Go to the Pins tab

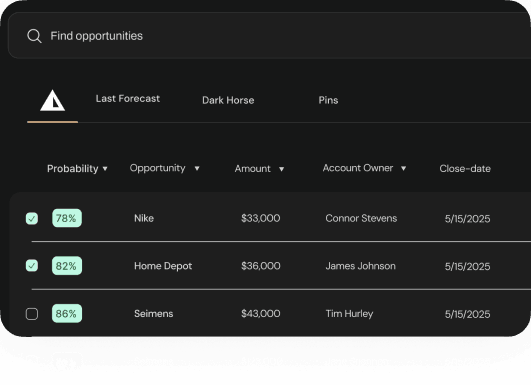click(x=328, y=100)
